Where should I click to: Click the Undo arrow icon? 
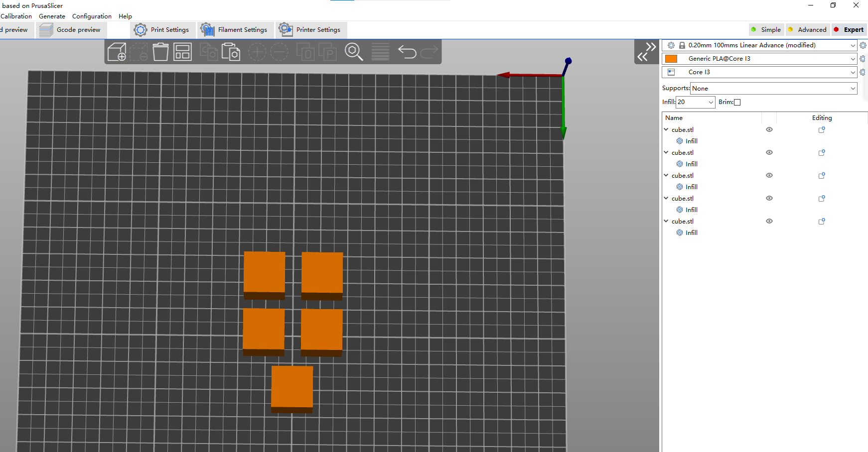(x=407, y=52)
